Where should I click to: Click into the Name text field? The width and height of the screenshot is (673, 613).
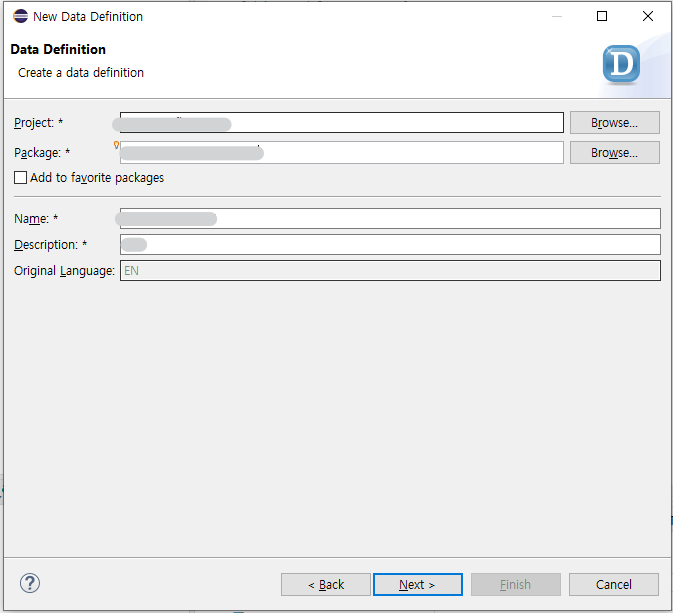point(390,219)
